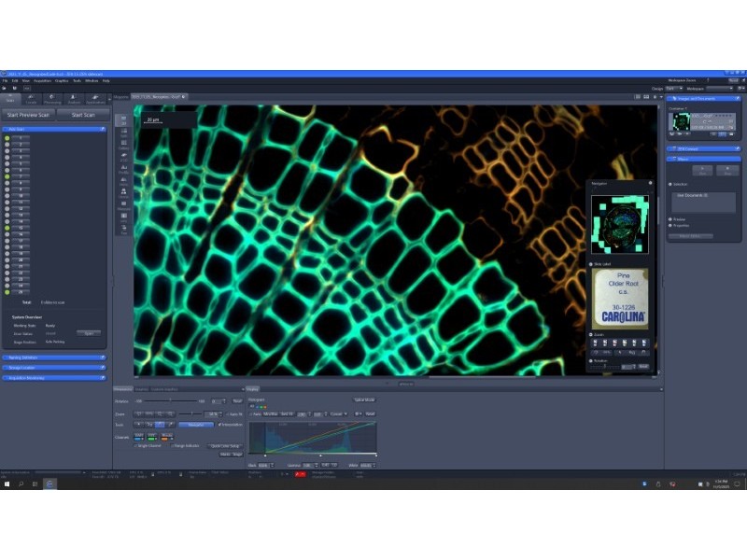This screenshot has width=747, height=560.
Task: Toggle slide position 7 status circle
Action: [x=7, y=176]
